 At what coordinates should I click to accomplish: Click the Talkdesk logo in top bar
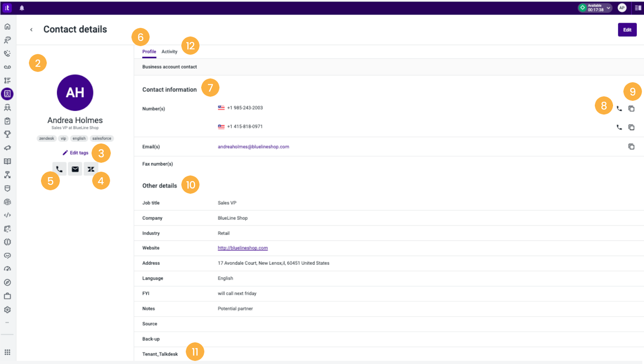point(7,8)
